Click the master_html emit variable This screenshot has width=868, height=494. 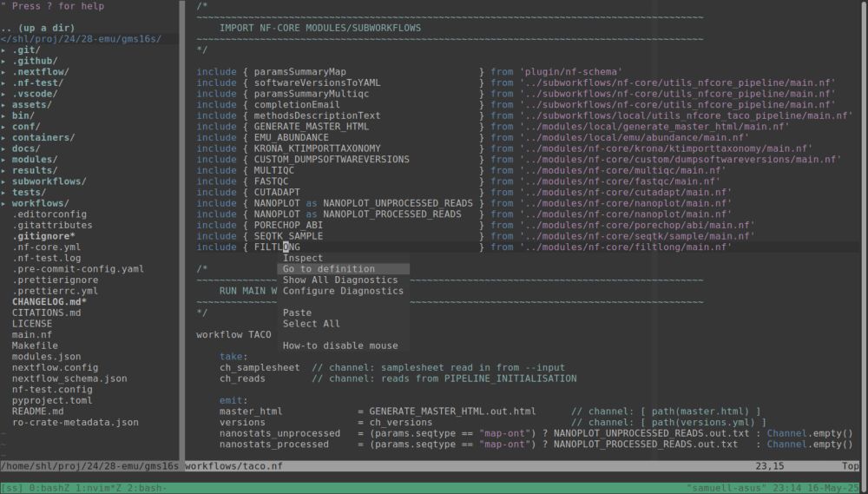pos(251,412)
